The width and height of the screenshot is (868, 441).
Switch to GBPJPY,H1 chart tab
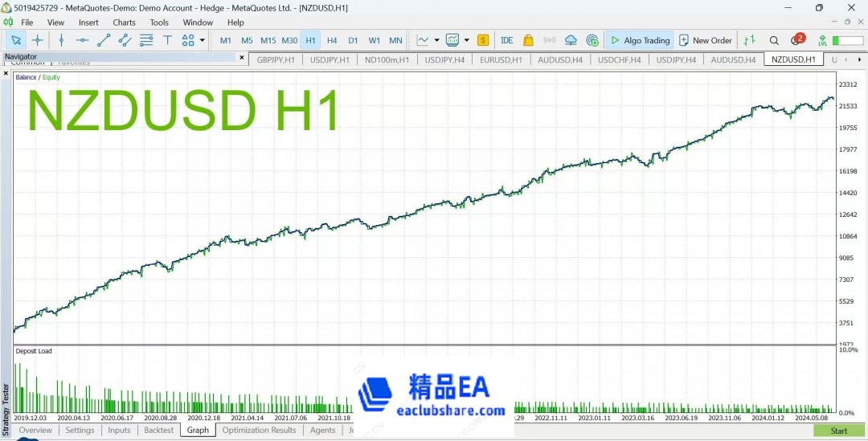pyautogui.click(x=276, y=59)
